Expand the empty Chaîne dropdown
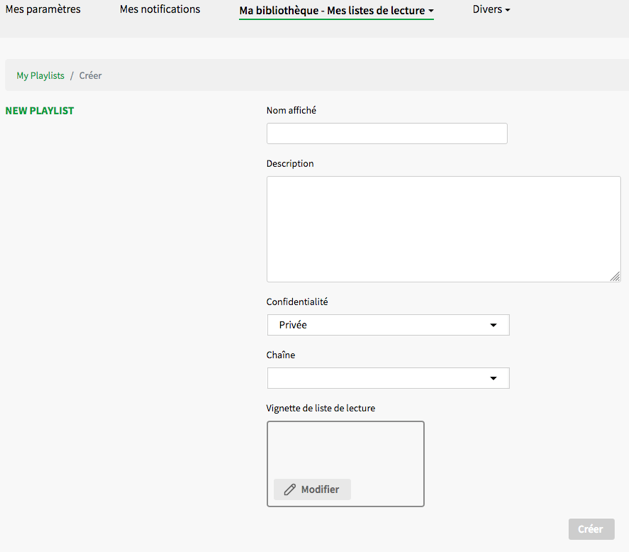The image size is (629, 552). tap(387, 378)
